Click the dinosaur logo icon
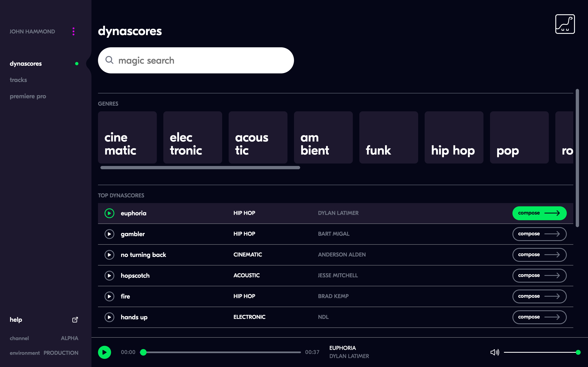This screenshot has height=367, width=588. point(565,24)
